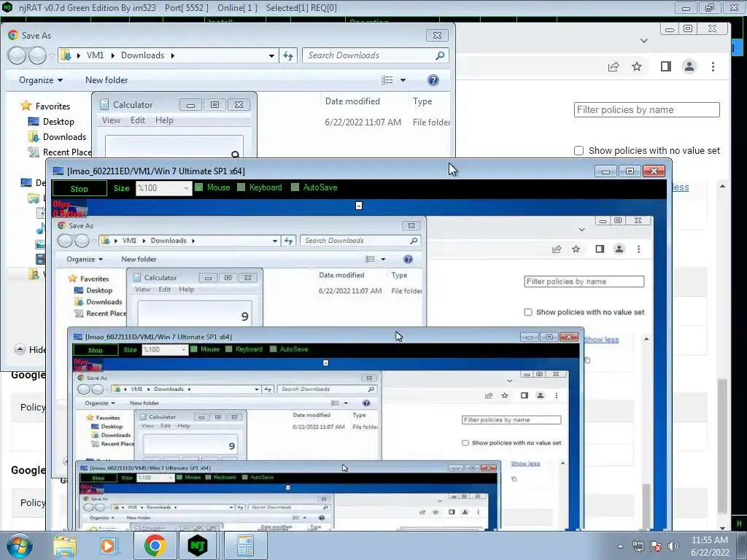The height and width of the screenshot is (560, 747).
Task: Click VM1 in address path
Action: [x=96, y=55]
